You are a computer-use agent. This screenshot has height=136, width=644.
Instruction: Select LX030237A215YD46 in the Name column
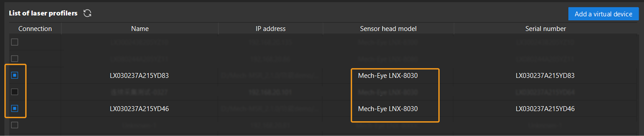pyautogui.click(x=139, y=109)
